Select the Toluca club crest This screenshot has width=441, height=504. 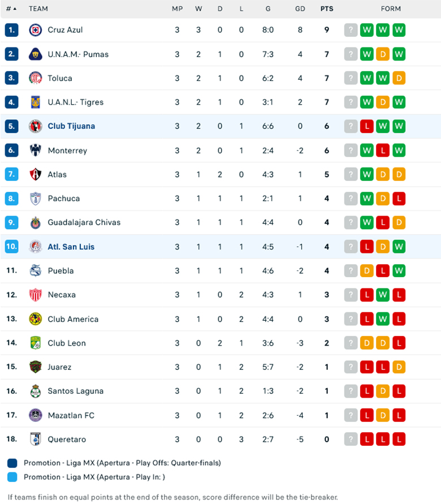35,78
